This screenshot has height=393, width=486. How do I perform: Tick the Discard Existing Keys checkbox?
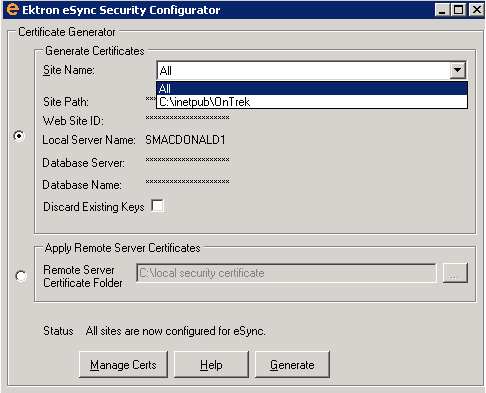[x=157, y=206]
